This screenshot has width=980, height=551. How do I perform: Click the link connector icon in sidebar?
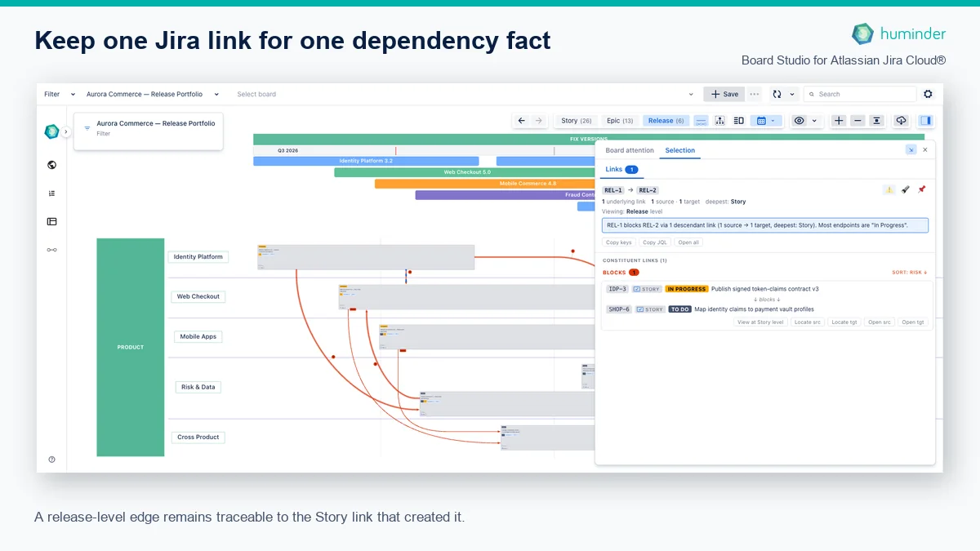tap(52, 250)
